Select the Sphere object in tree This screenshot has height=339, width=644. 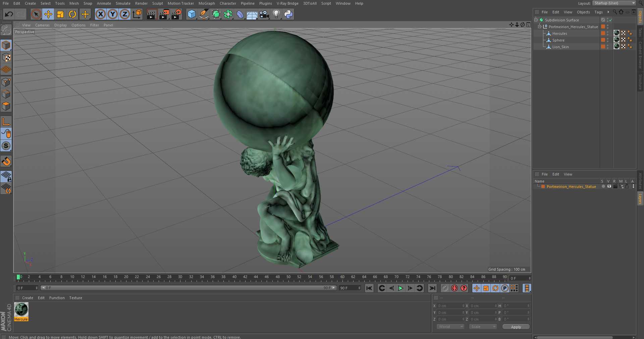558,40
